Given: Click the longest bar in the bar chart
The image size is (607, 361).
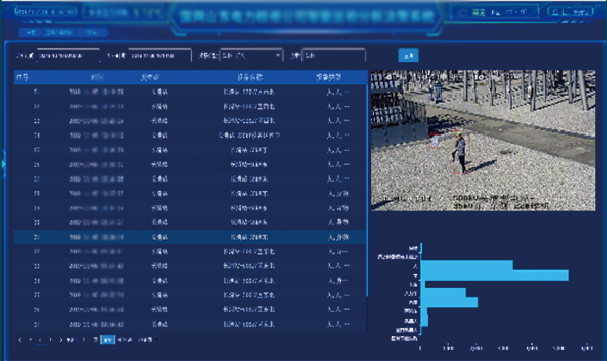Looking at the screenshot, I should click(x=495, y=275).
